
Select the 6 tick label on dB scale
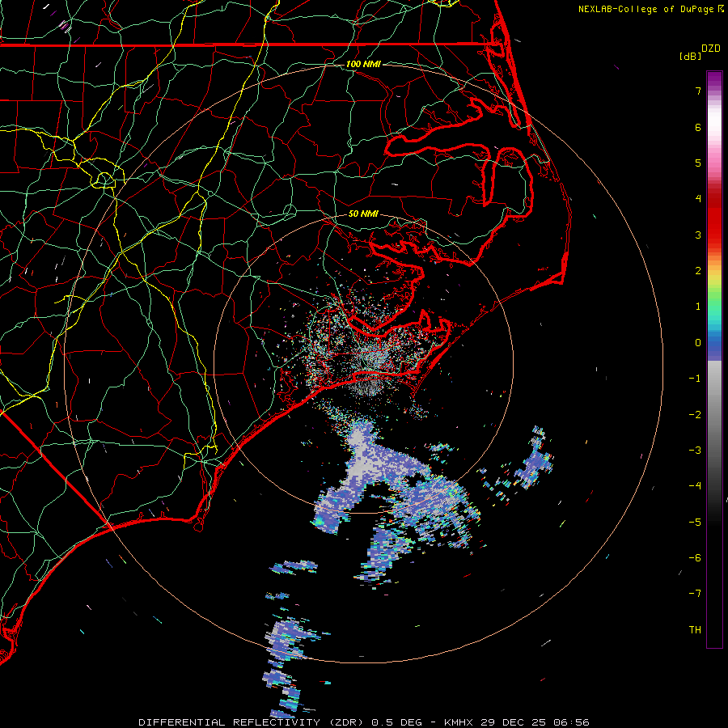pyautogui.click(x=698, y=127)
